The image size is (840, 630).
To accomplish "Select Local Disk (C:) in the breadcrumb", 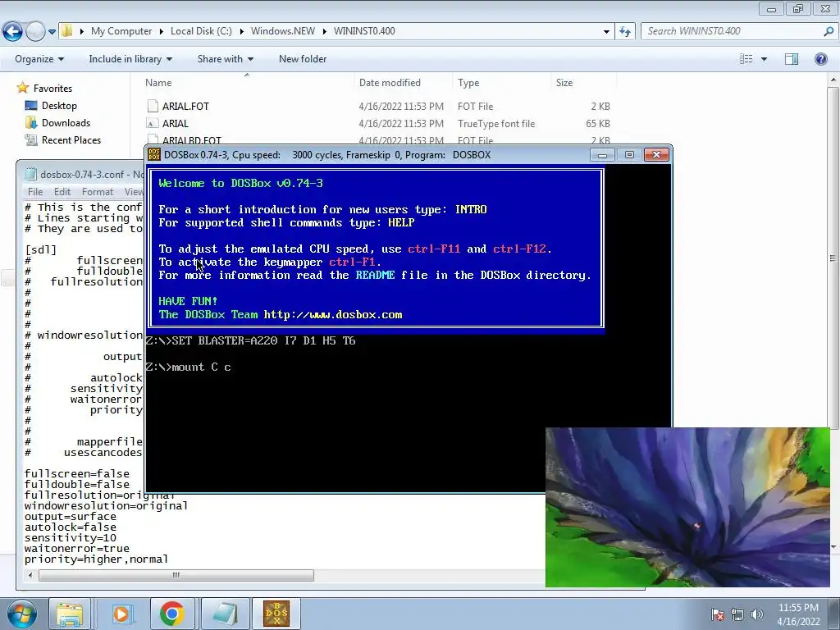I will pos(201,31).
